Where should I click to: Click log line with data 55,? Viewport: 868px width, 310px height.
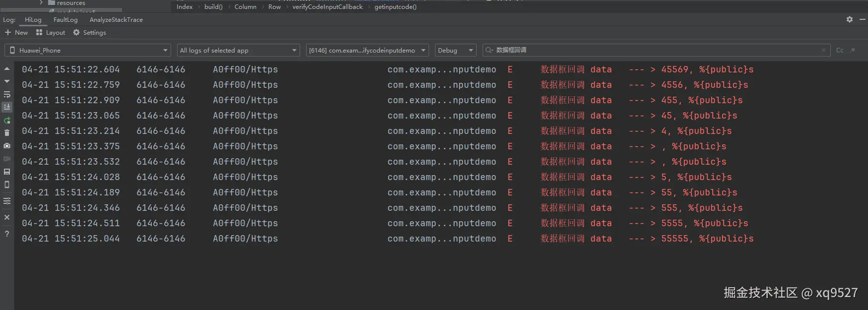[x=441, y=192]
